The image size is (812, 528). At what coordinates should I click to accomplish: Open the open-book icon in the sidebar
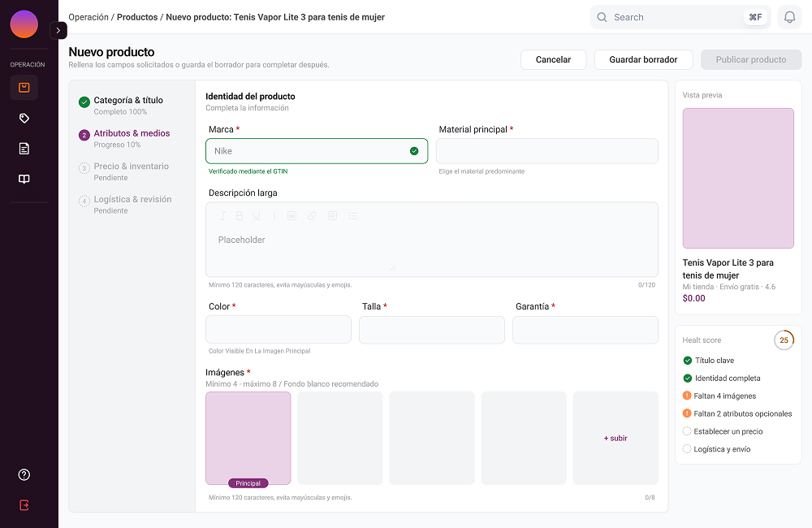tap(24, 179)
